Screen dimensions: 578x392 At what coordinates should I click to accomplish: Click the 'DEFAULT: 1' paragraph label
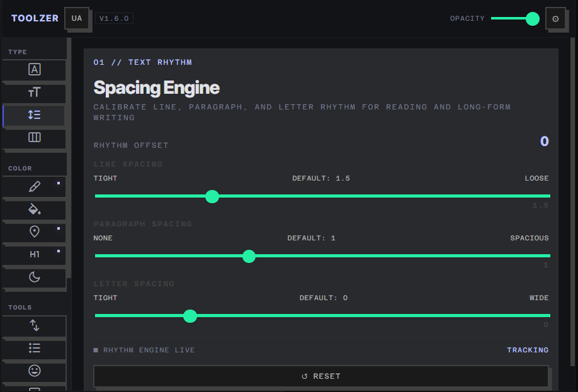pyautogui.click(x=311, y=238)
